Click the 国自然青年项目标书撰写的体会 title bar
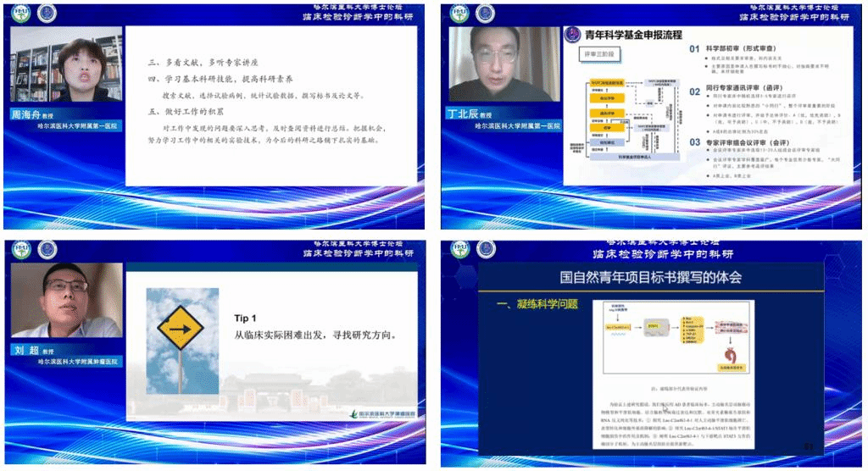The height and width of the screenshot is (471, 868). coord(650,277)
